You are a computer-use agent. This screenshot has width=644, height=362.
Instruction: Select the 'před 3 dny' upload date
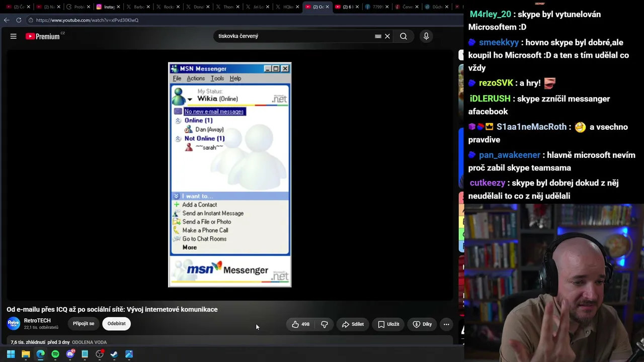[58, 342]
